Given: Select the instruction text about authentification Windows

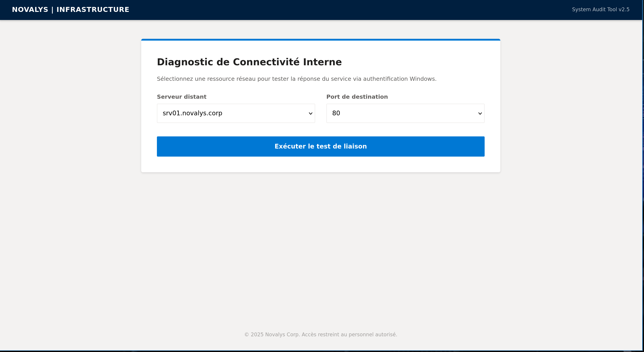Looking at the screenshot, I should [x=297, y=79].
